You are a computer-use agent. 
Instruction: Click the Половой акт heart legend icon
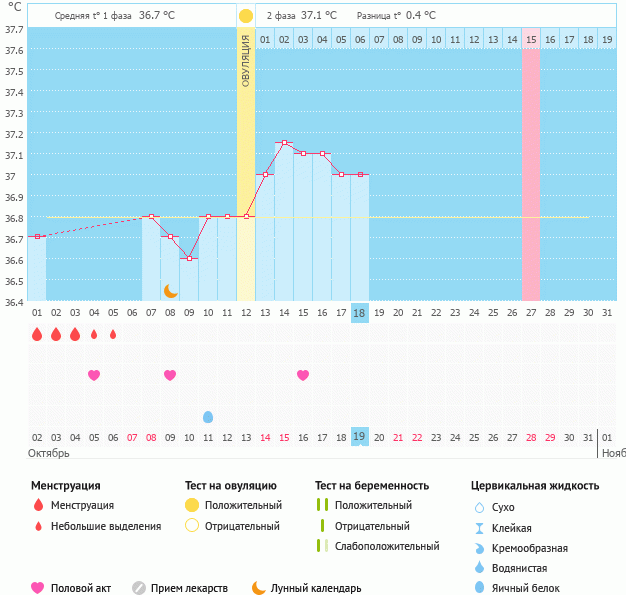pos(38,588)
